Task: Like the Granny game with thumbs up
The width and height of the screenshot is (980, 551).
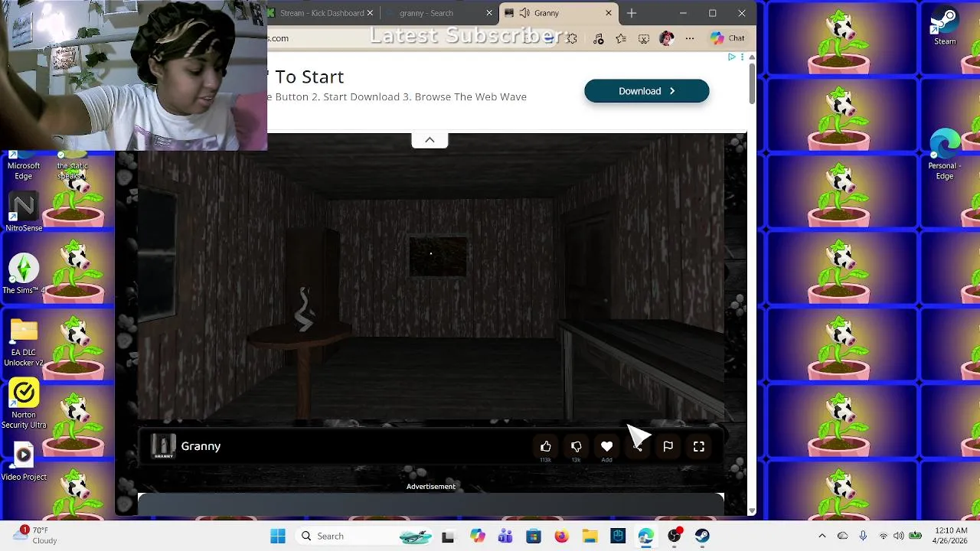Action: pyautogui.click(x=546, y=446)
